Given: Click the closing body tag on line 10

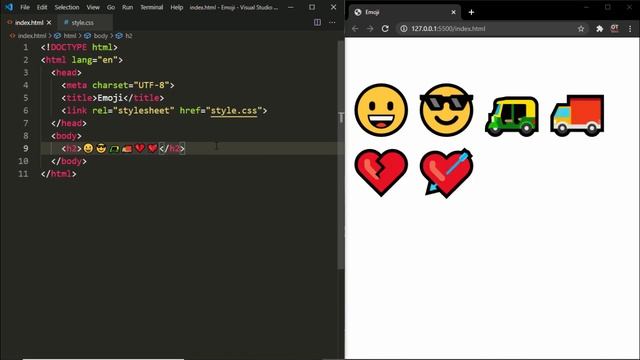Looking at the screenshot, I should tap(69, 161).
